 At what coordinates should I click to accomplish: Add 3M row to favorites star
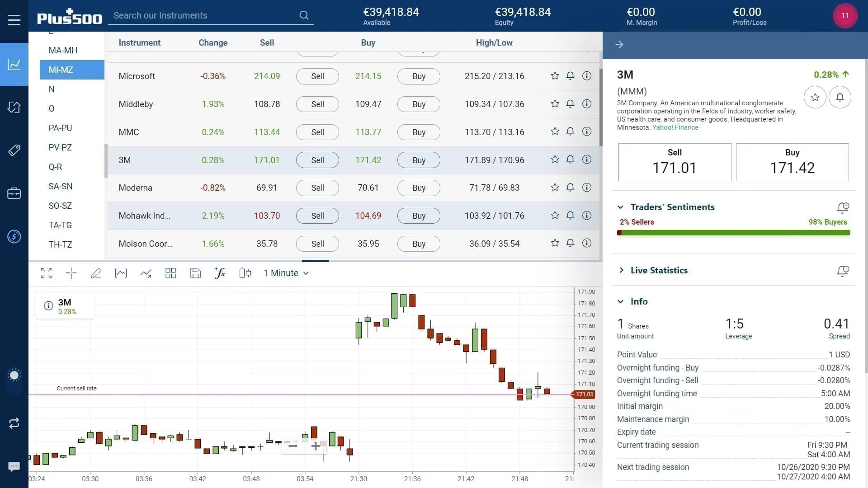[x=555, y=160]
